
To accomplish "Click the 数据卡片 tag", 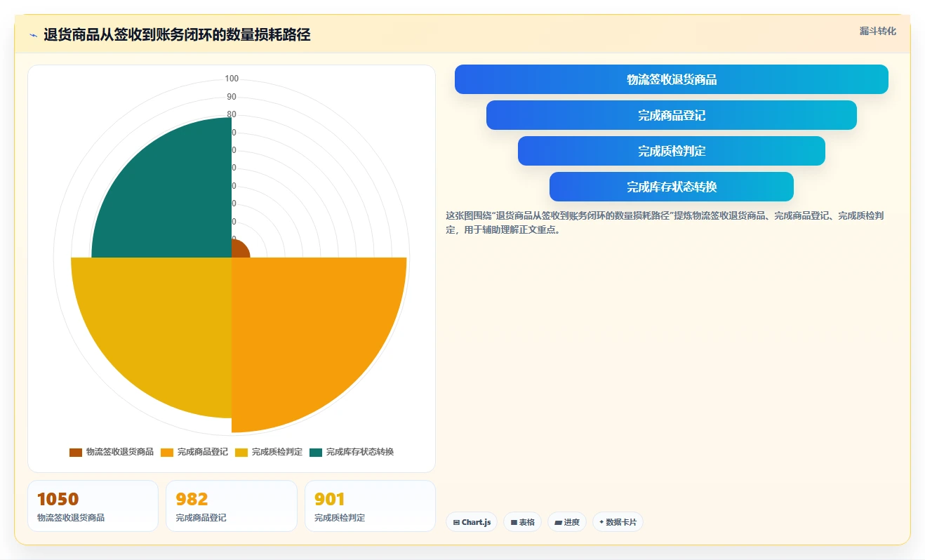I will click(x=618, y=522).
